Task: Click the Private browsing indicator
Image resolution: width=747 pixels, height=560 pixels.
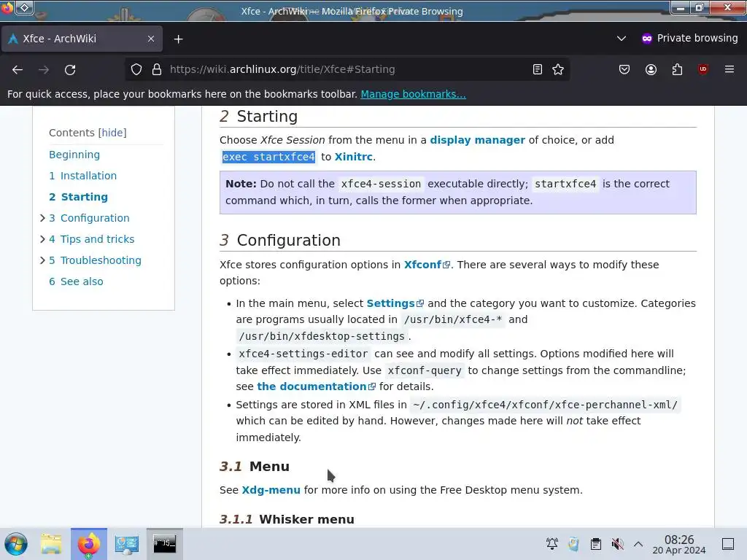Action: 689,38
